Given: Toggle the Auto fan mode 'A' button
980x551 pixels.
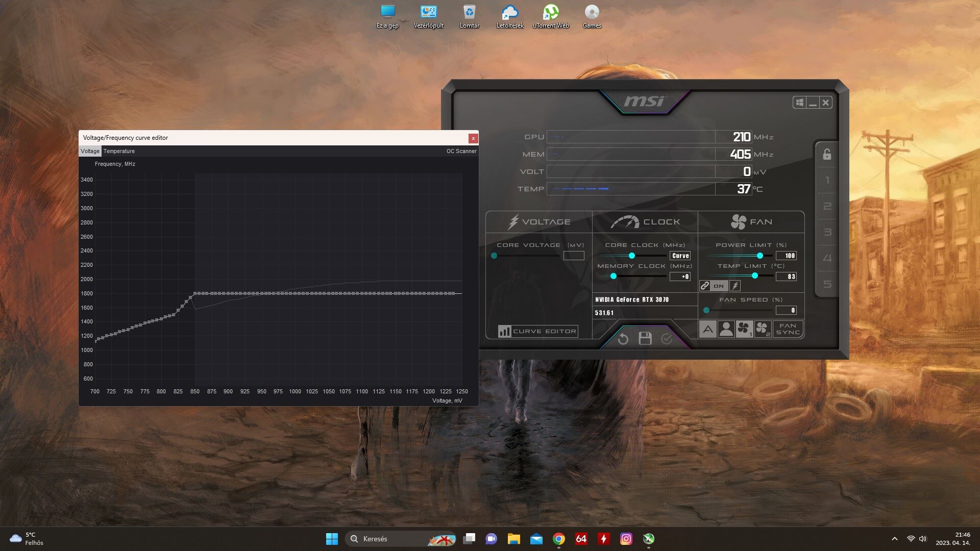Looking at the screenshot, I should 708,329.
